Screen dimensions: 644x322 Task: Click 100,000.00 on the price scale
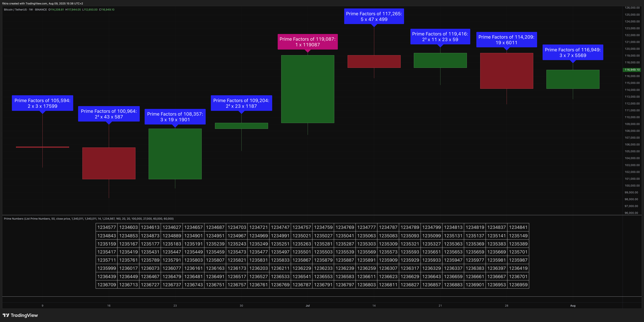632,186
